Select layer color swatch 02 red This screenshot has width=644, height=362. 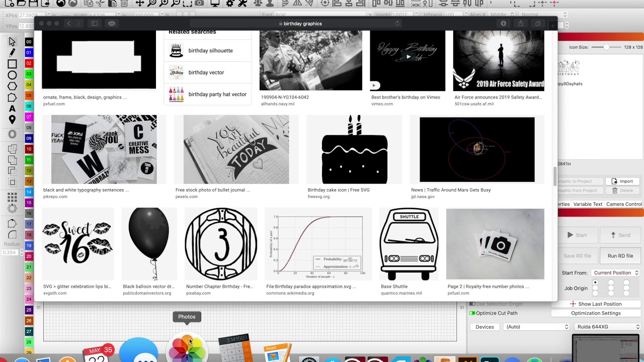(29, 63)
